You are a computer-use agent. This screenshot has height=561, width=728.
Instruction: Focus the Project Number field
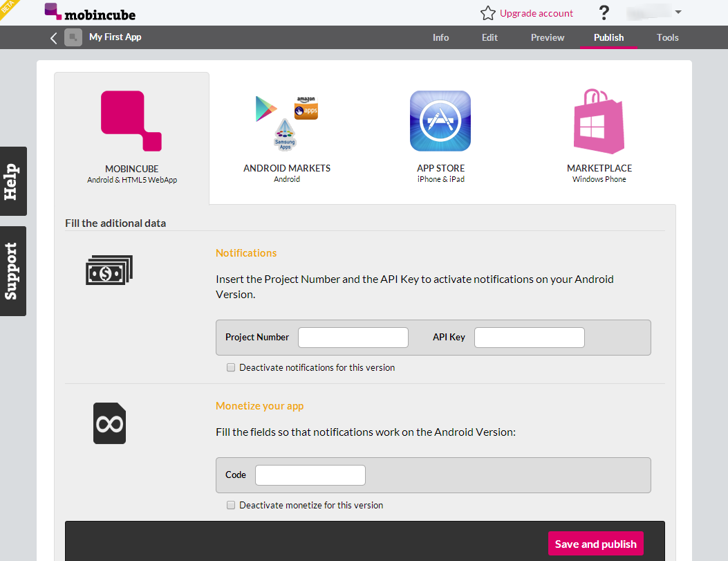click(353, 338)
